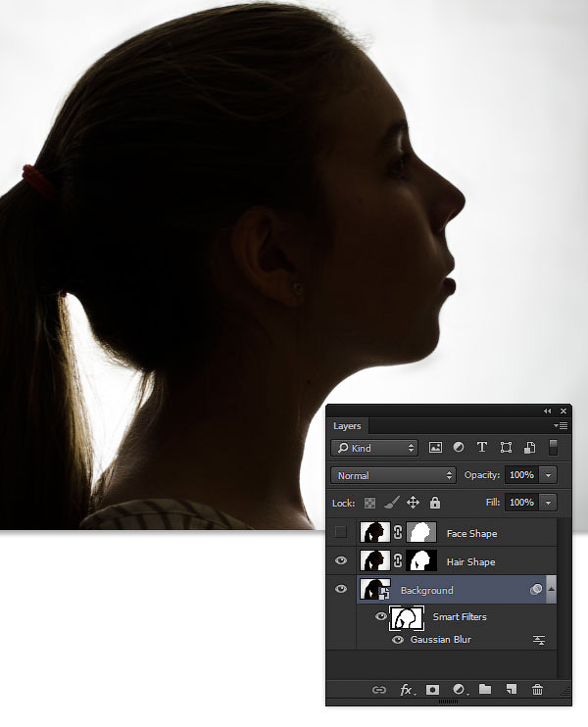
Task: Toggle layer filtering switch
Action: pyautogui.click(x=554, y=448)
